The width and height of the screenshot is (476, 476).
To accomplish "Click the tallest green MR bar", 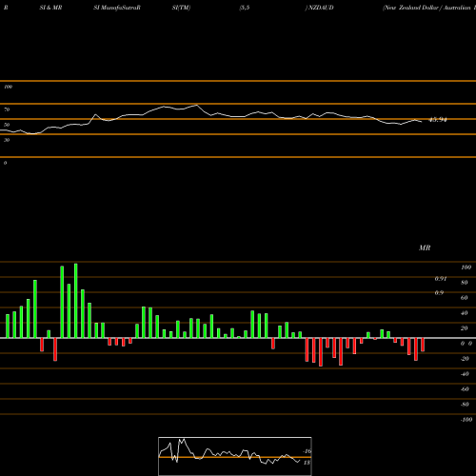I will click(x=76, y=301).
